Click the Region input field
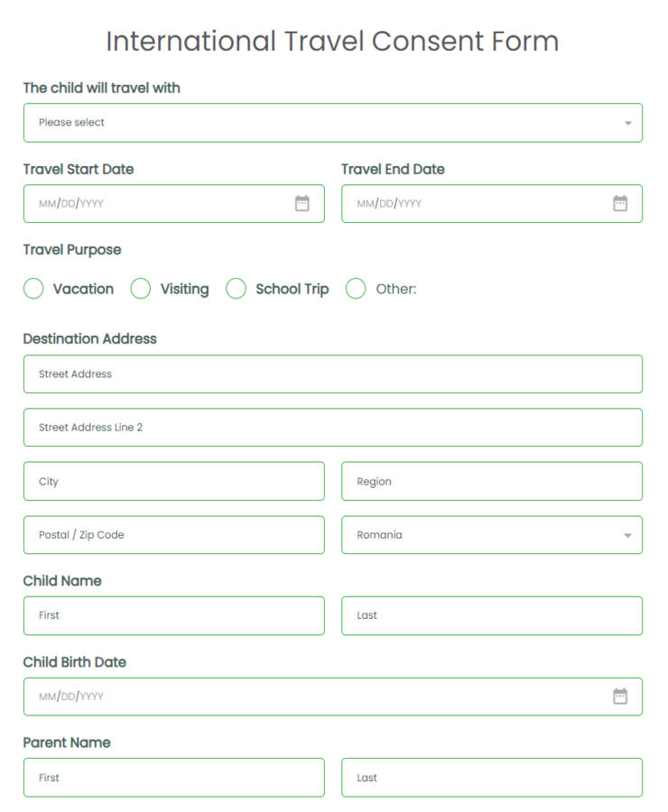Screen dimensions: 668x812 (x=491, y=481)
